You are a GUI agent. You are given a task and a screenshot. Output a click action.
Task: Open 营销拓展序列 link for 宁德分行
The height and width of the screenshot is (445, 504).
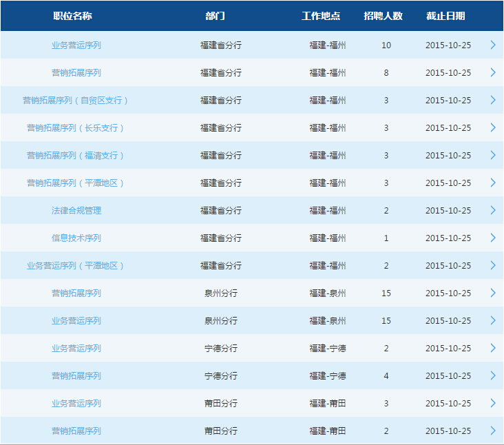point(76,375)
